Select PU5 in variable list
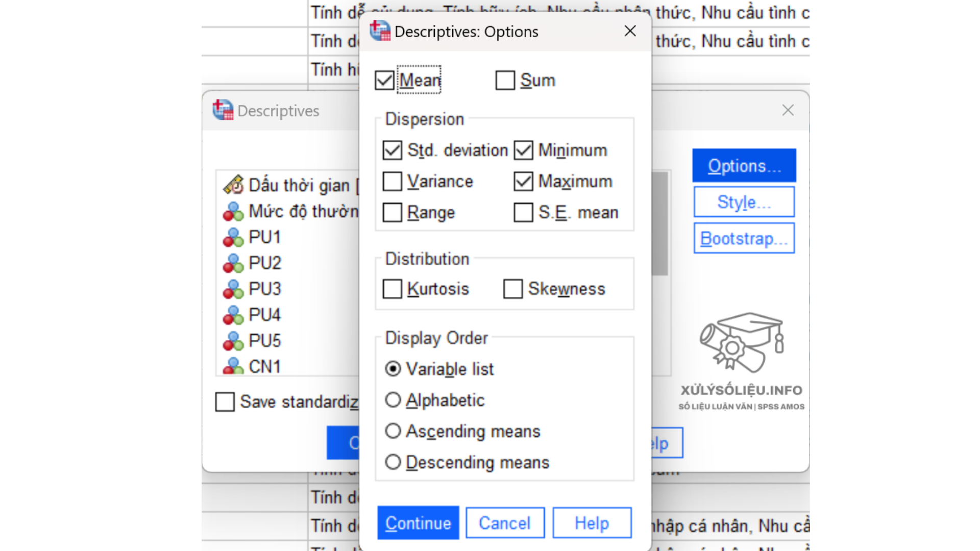980x551 pixels. point(265,341)
